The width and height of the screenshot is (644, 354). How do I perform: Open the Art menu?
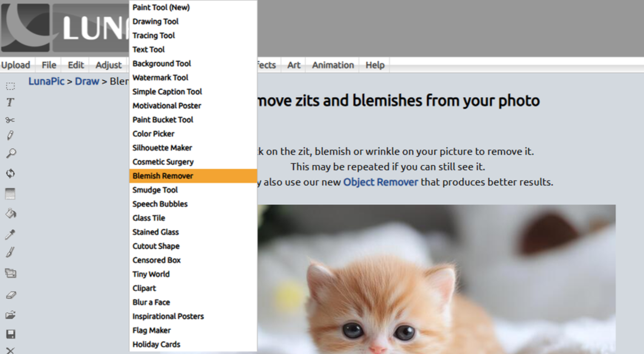(x=294, y=65)
